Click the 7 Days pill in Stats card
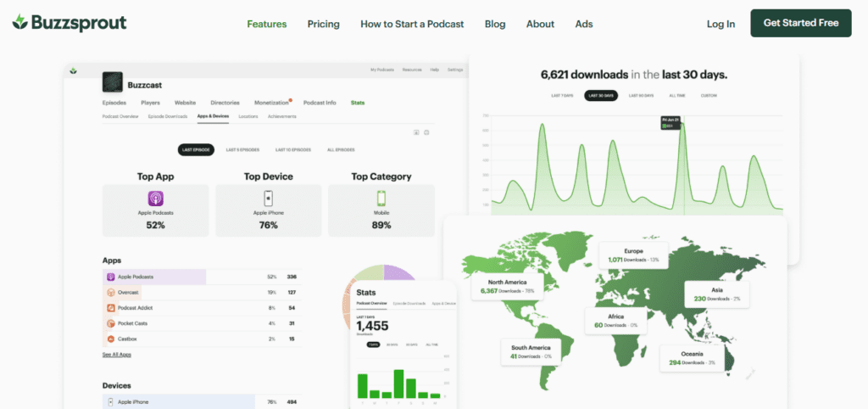The image size is (868, 409). coord(374,345)
